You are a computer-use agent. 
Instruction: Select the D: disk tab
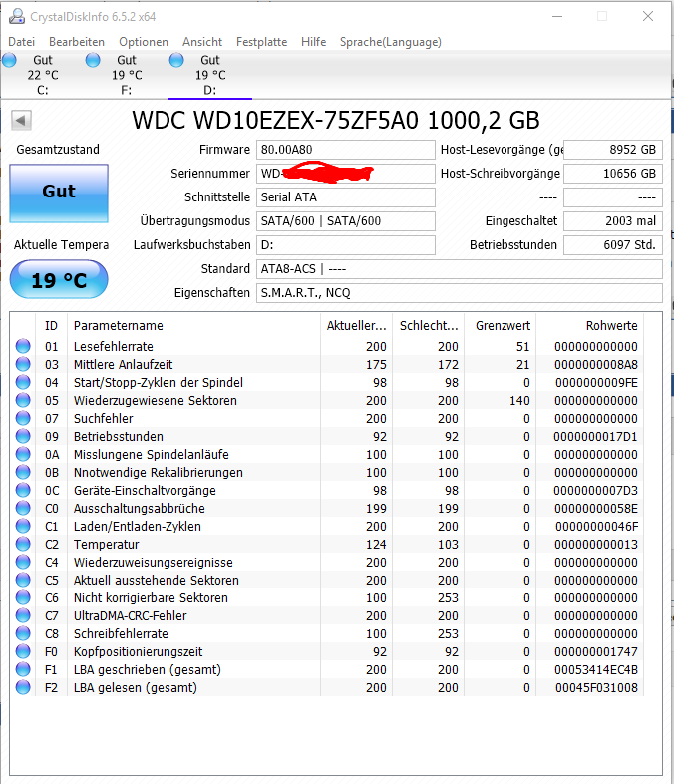(x=210, y=75)
